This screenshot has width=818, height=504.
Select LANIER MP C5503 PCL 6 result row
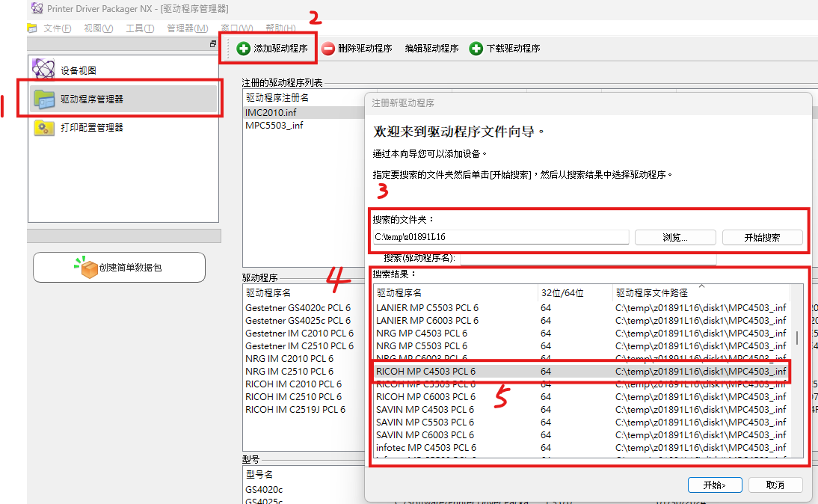(x=581, y=308)
